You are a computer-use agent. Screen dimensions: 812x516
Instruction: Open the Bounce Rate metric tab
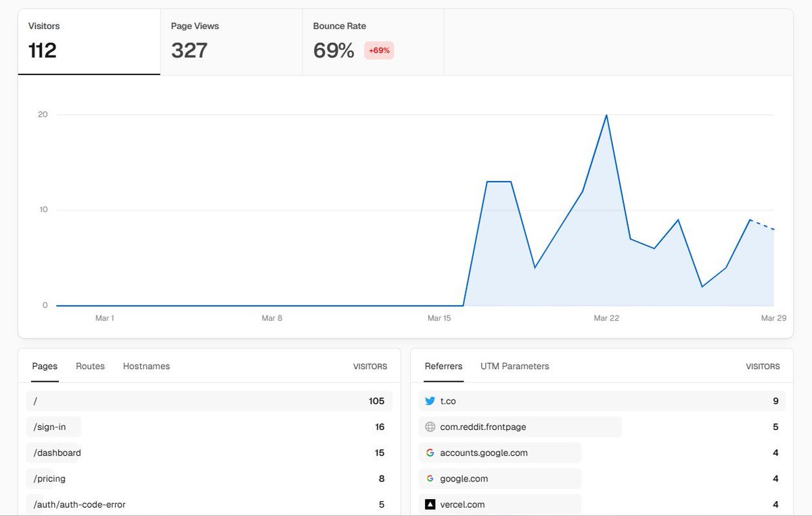point(374,42)
